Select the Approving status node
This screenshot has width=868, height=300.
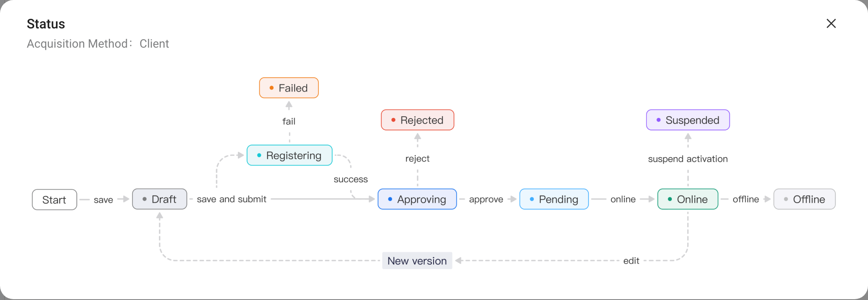417,199
